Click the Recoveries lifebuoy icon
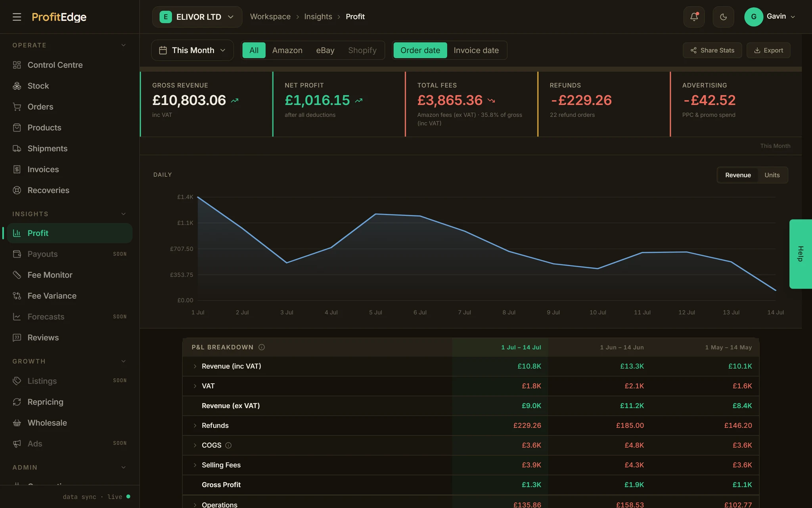The image size is (812, 508). (17, 190)
